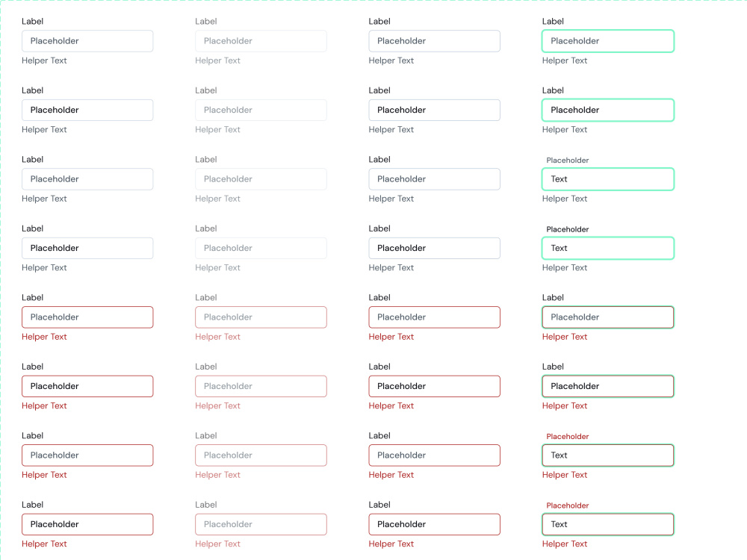The image size is (747, 560).
Task: Click the "Label" text above the top-left input
Action: (32, 22)
